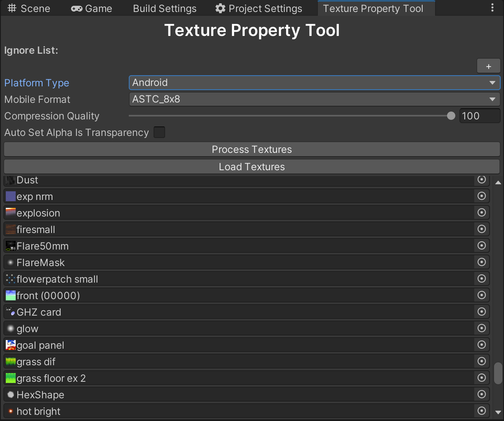Switch to the Build Settings tab
Screen dimensions: 504x421
pos(164,9)
